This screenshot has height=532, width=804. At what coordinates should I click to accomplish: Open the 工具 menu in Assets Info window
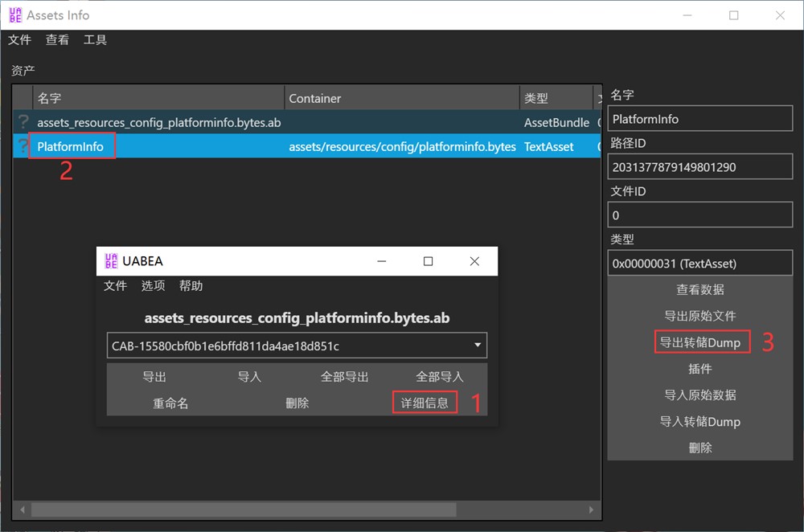95,39
